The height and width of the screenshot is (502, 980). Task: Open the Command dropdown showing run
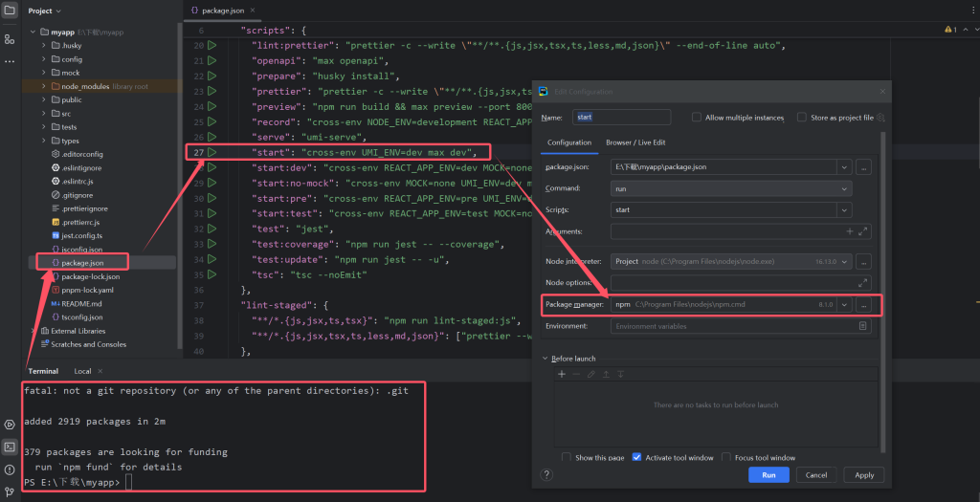pos(844,188)
